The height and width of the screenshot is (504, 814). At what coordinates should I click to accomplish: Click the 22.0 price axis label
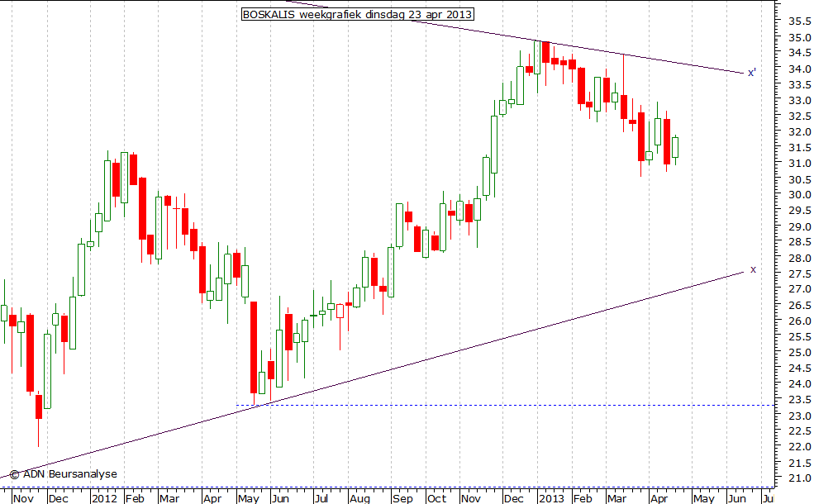(799, 446)
